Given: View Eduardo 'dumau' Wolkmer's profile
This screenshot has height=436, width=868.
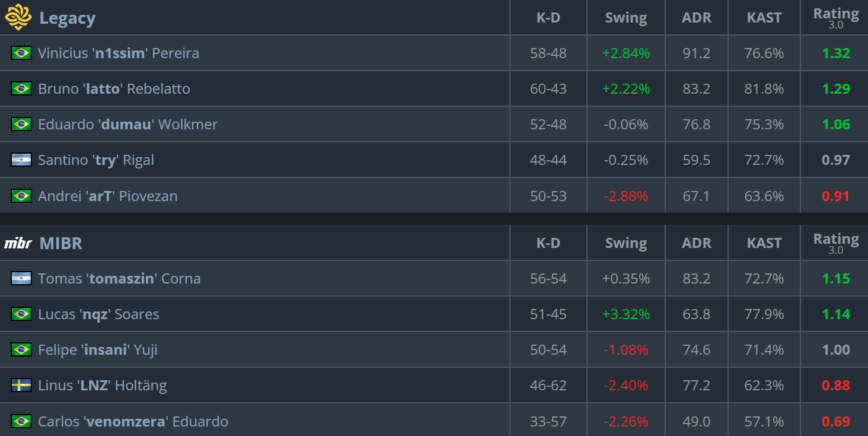Looking at the screenshot, I should coord(127,124).
